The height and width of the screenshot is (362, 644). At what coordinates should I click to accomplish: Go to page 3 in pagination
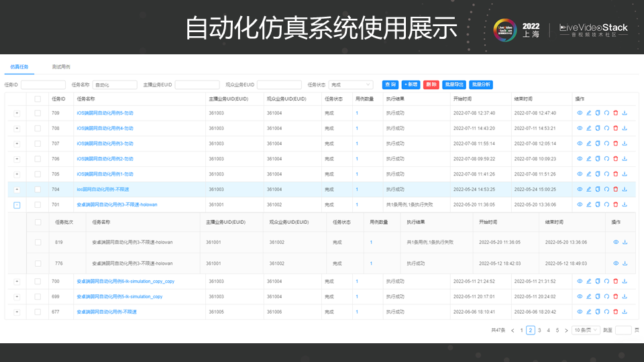[x=539, y=330]
